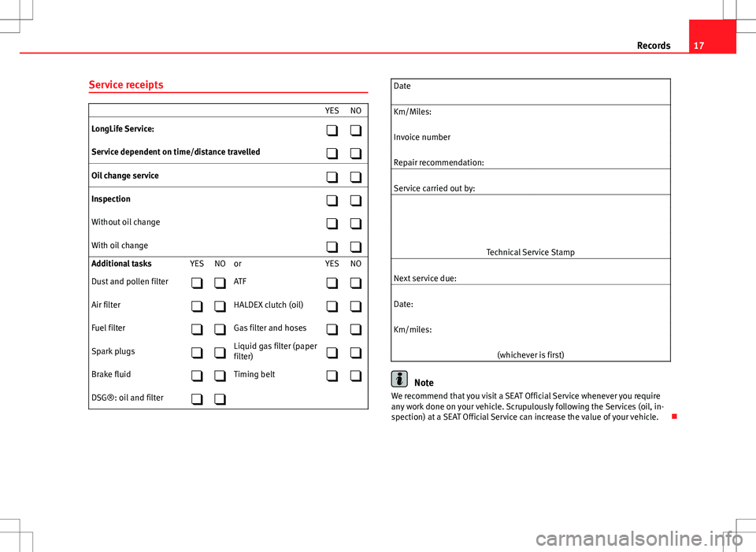This screenshot has height=552, width=756.
Task: Check YES for LongLife Service
Action: [x=333, y=131]
